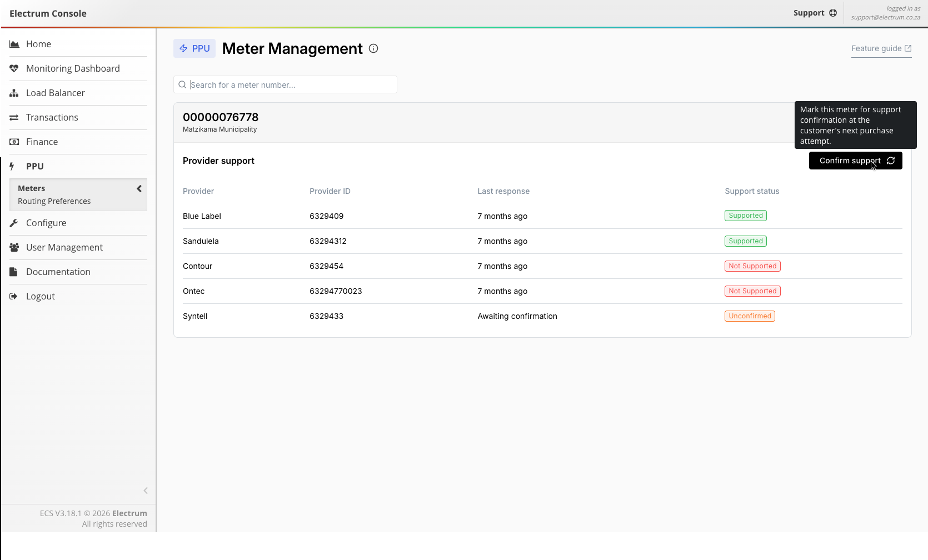This screenshot has width=928, height=560.
Task: Collapse the sidebar using the bottom arrow
Action: (146, 491)
